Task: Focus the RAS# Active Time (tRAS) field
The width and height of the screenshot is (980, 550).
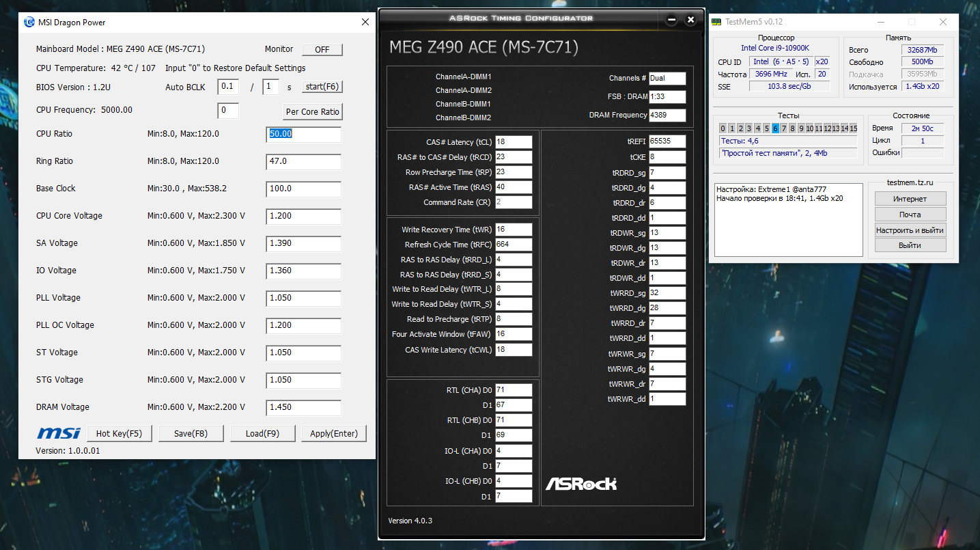Action: [514, 187]
